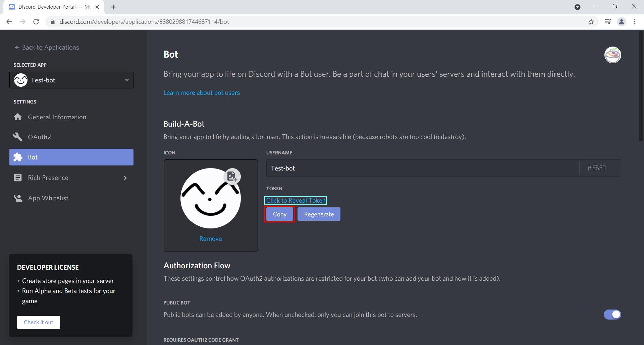
Task: Open a new browser tab
Action: tap(113, 7)
